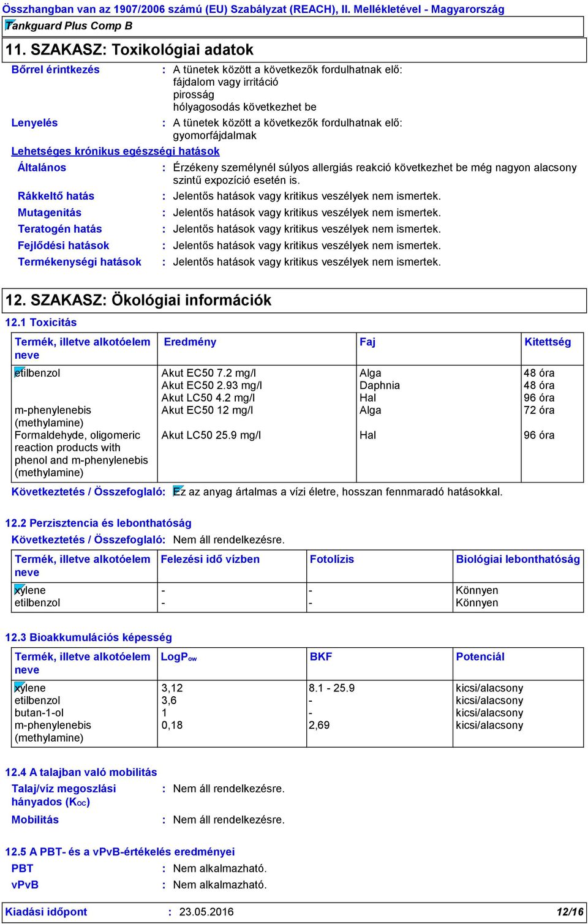Click the "LogPow" column header
Viewport: 588px width, 924px height.
pyautogui.click(x=179, y=657)
